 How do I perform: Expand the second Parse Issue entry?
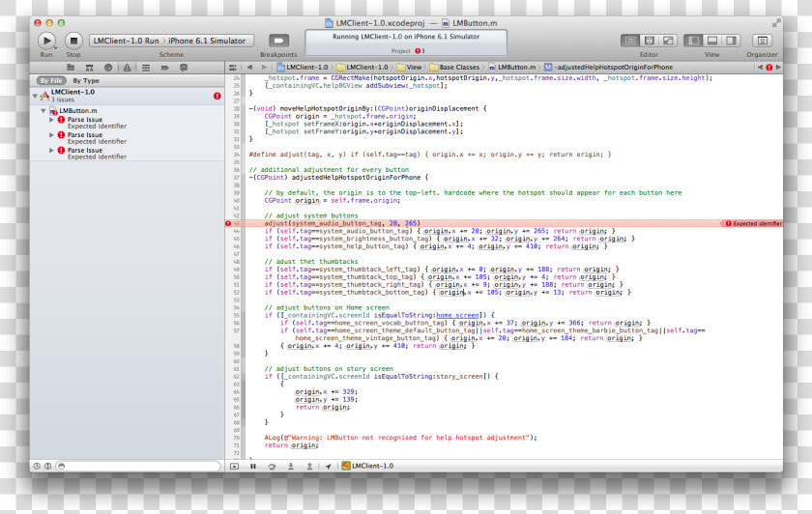pos(51,135)
